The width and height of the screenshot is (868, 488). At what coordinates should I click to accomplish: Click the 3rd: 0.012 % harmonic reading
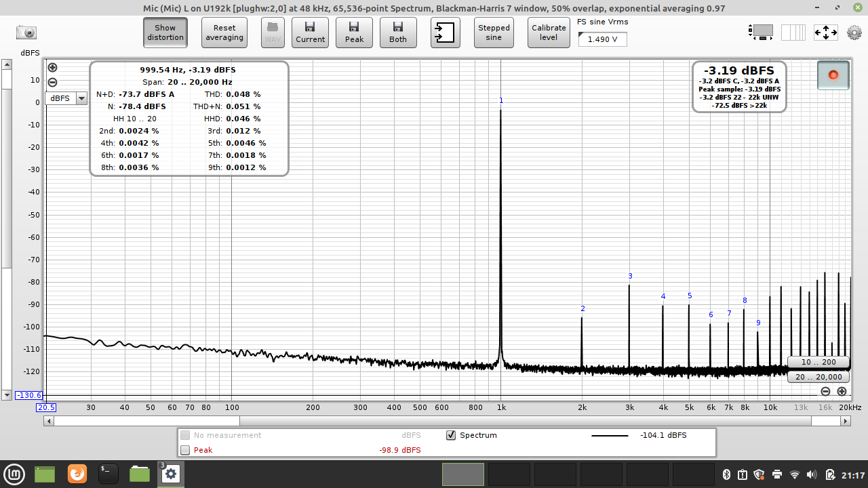click(x=234, y=131)
